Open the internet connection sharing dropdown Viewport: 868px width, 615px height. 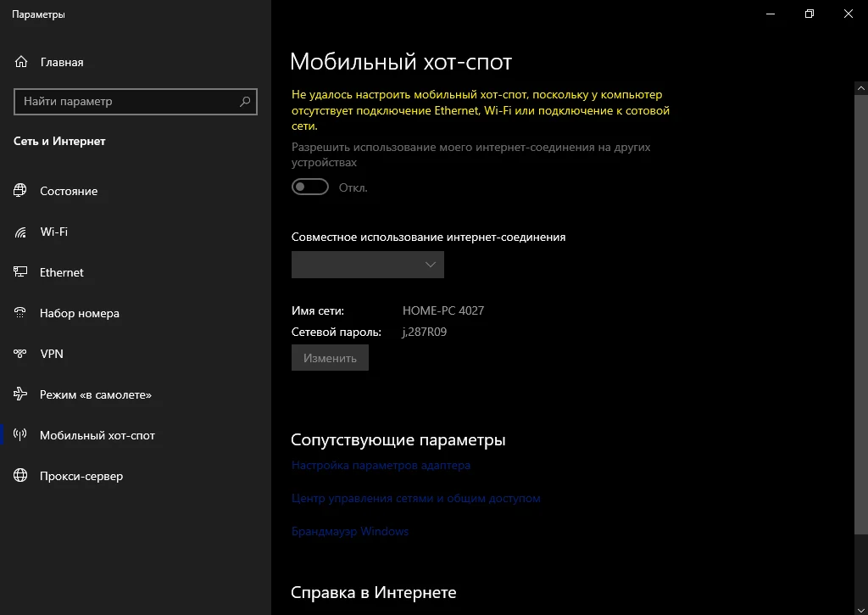tap(367, 265)
